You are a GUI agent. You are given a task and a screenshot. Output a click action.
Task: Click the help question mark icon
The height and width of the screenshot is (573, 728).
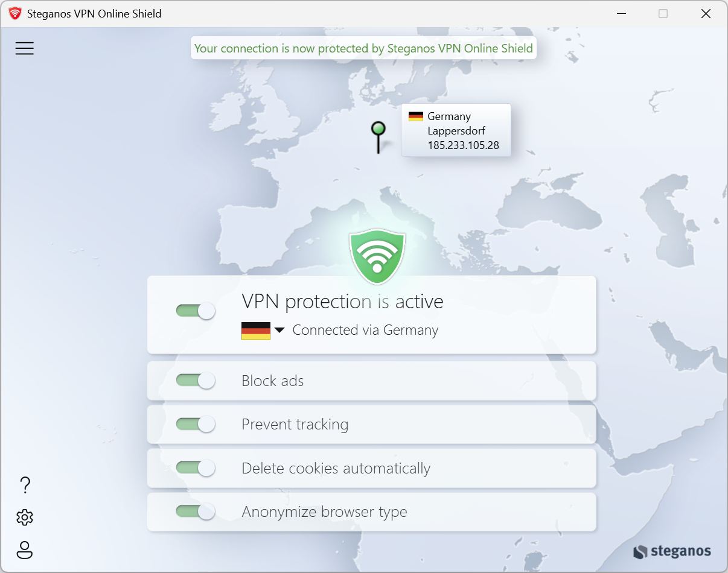[x=25, y=485]
